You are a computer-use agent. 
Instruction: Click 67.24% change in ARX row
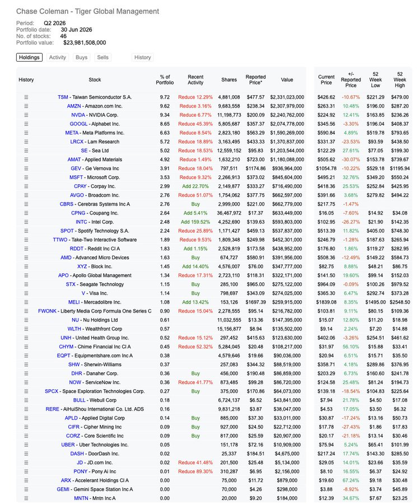coord(351,480)
